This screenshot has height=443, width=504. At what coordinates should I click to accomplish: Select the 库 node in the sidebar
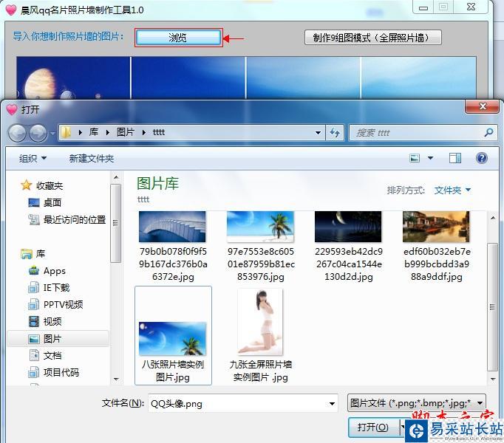(41, 254)
